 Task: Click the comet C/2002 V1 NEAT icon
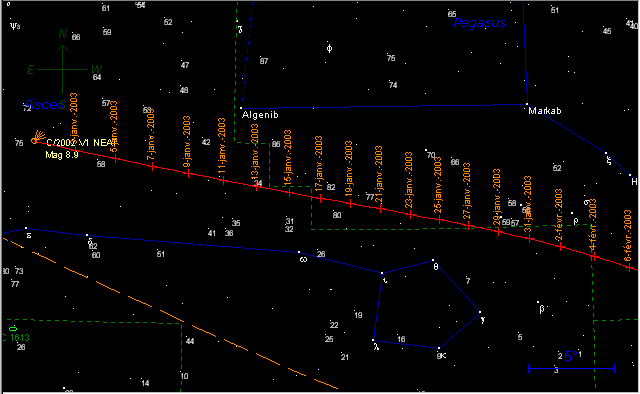tap(37, 137)
